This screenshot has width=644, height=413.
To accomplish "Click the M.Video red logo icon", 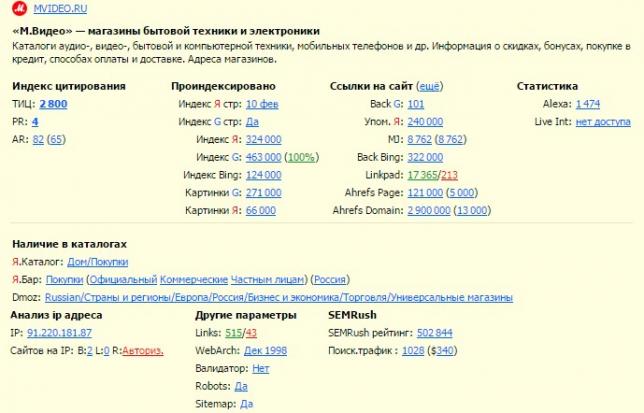I will tap(19, 8).
